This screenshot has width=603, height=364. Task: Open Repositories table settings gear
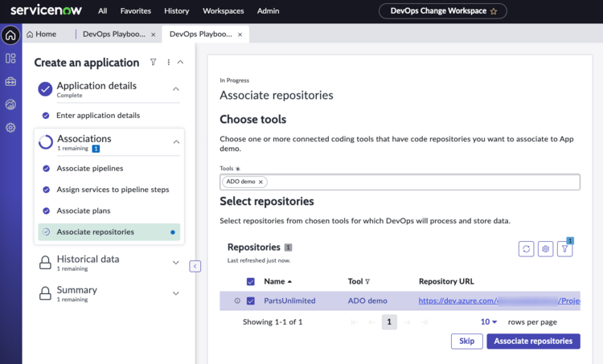point(545,249)
